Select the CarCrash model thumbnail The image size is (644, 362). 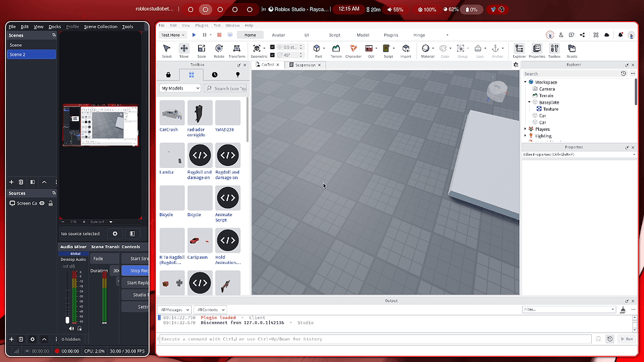(172, 112)
